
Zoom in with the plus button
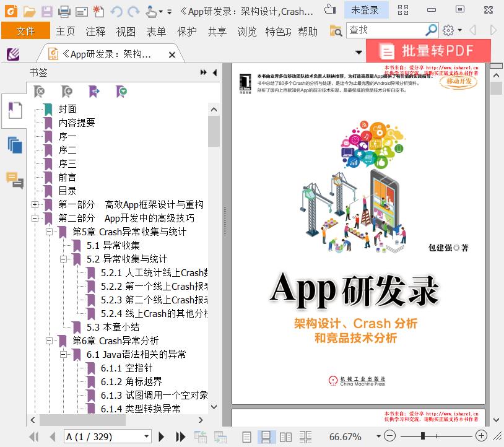[x=481, y=436]
